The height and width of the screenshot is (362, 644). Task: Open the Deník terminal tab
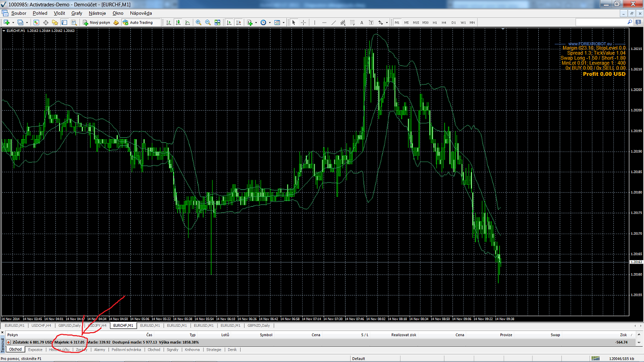point(232,349)
